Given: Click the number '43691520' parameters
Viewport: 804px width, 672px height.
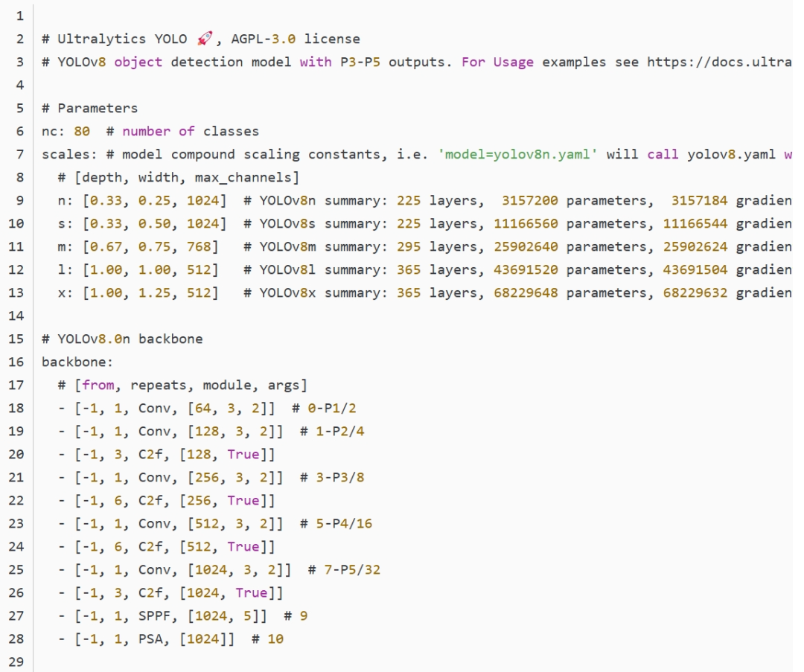Looking at the screenshot, I should 526,269.
